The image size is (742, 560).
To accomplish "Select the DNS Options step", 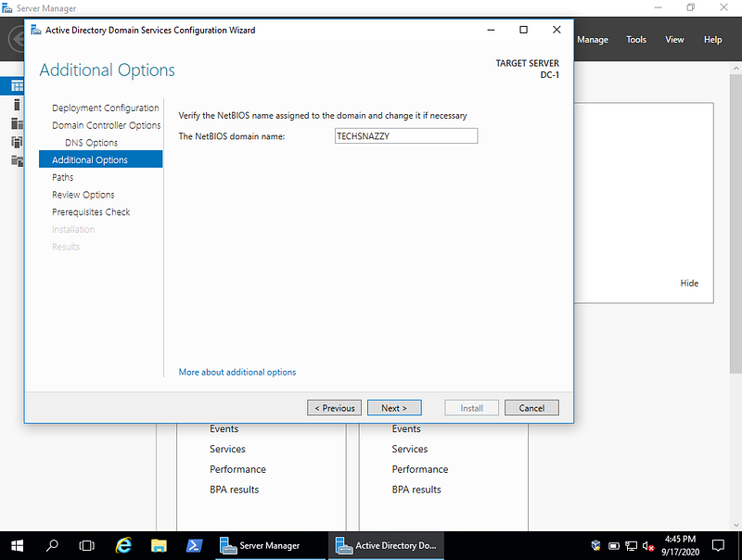I will click(91, 143).
